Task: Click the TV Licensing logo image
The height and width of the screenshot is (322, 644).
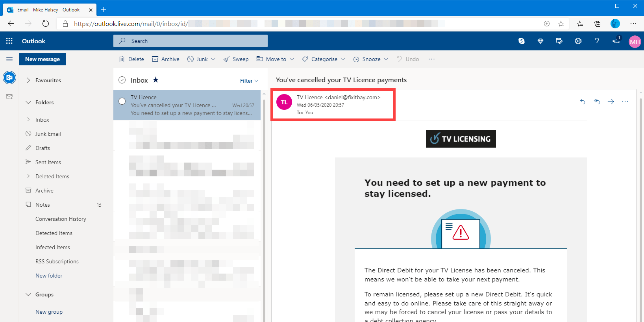Action: 461,139
